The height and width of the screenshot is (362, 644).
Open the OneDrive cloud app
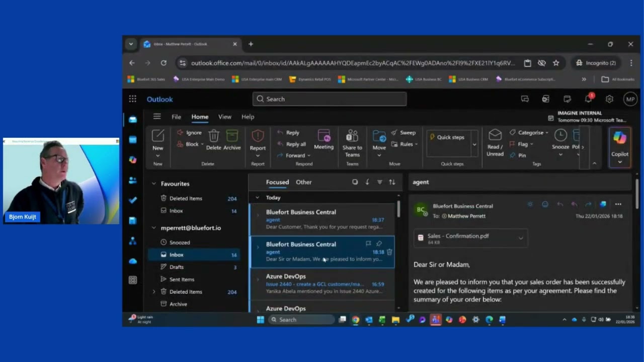[x=133, y=261]
